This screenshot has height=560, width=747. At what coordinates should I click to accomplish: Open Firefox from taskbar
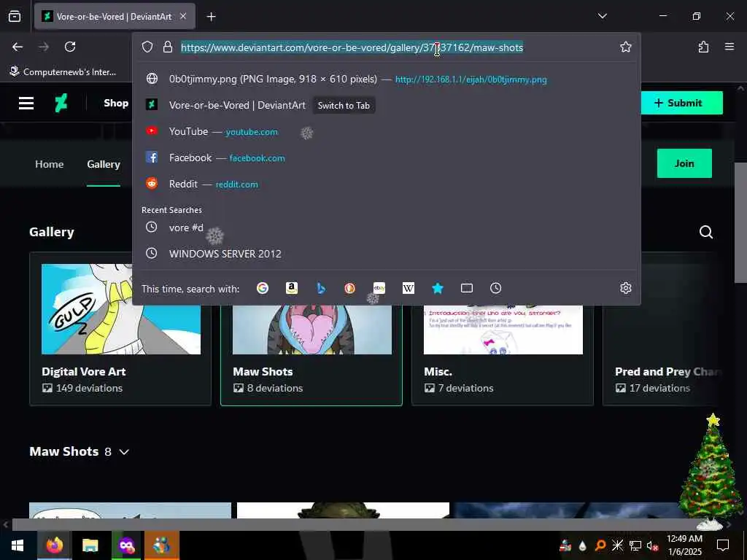(x=54, y=545)
